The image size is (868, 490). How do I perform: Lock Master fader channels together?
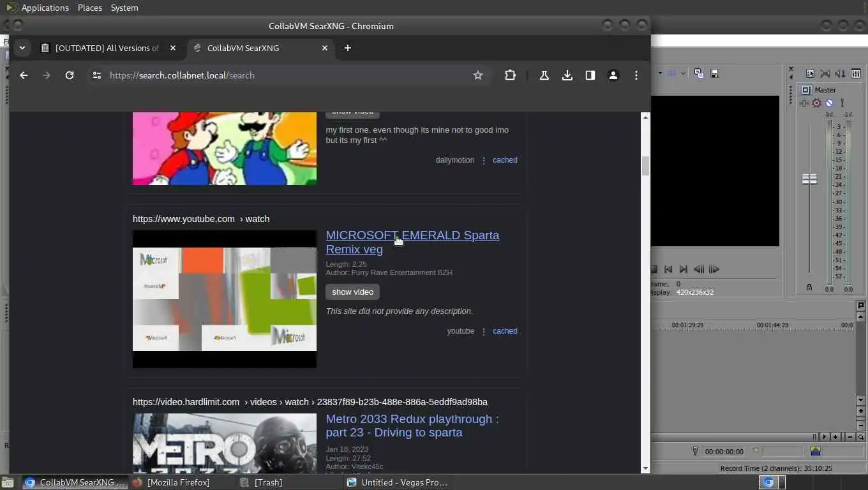pos(809,287)
